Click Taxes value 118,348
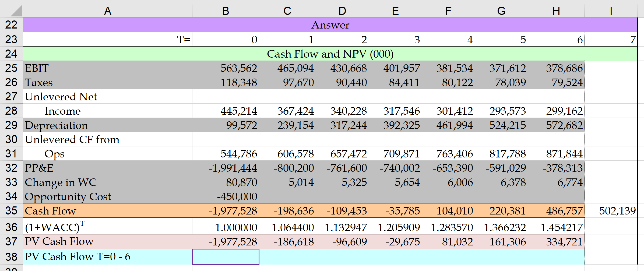The width and height of the screenshot is (644, 271). [x=239, y=82]
